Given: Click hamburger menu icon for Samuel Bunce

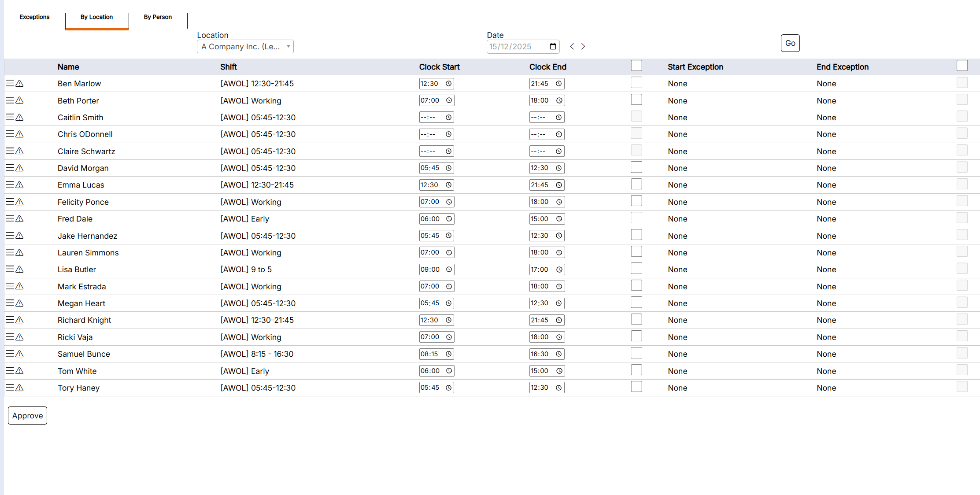Looking at the screenshot, I should coord(10,354).
